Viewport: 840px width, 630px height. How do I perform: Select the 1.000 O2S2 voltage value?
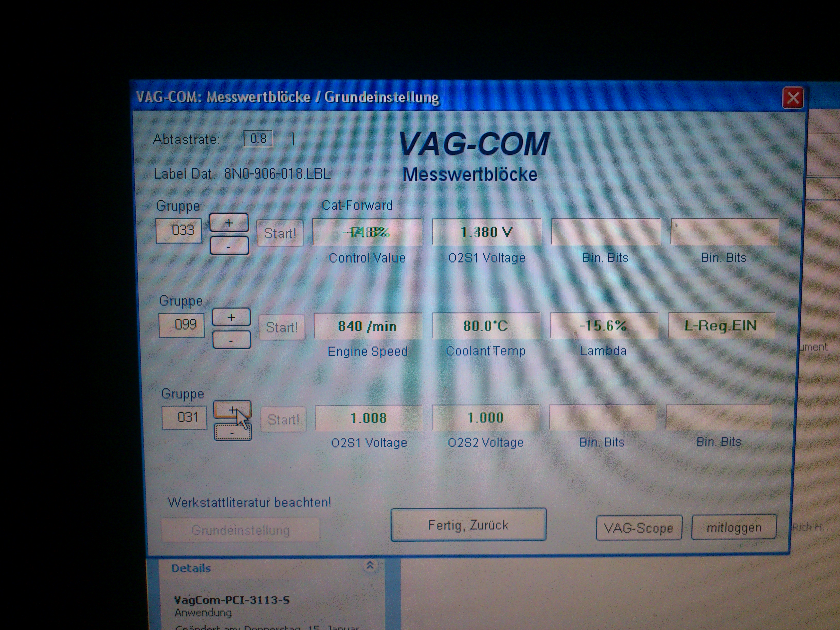(x=486, y=418)
